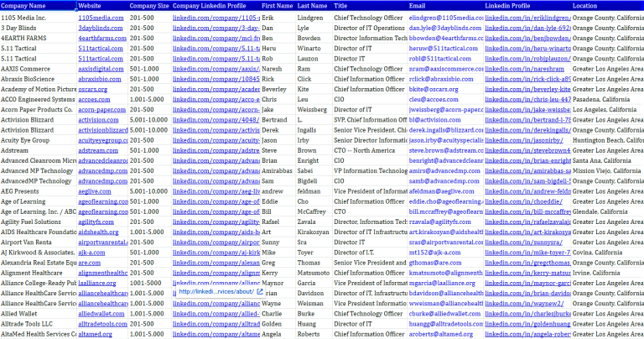Select the cburke@alliedwallet.com email cell
This screenshot has width=644, height=339.
pyautogui.click(x=445, y=314)
